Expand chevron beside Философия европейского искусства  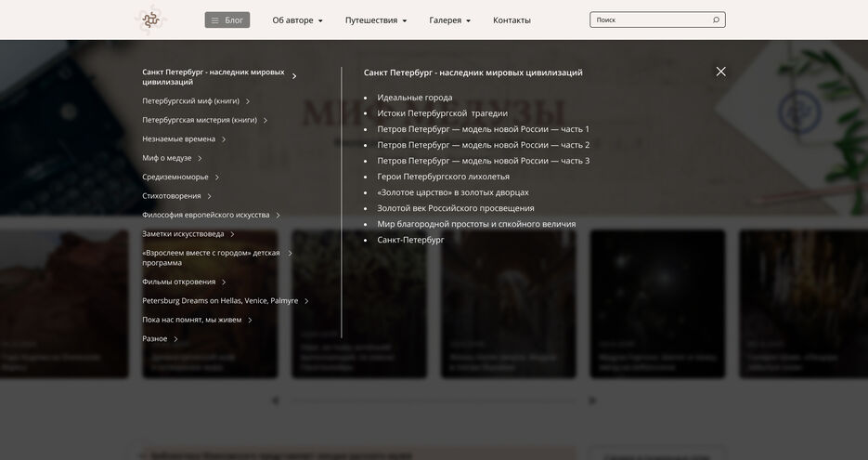pos(278,215)
